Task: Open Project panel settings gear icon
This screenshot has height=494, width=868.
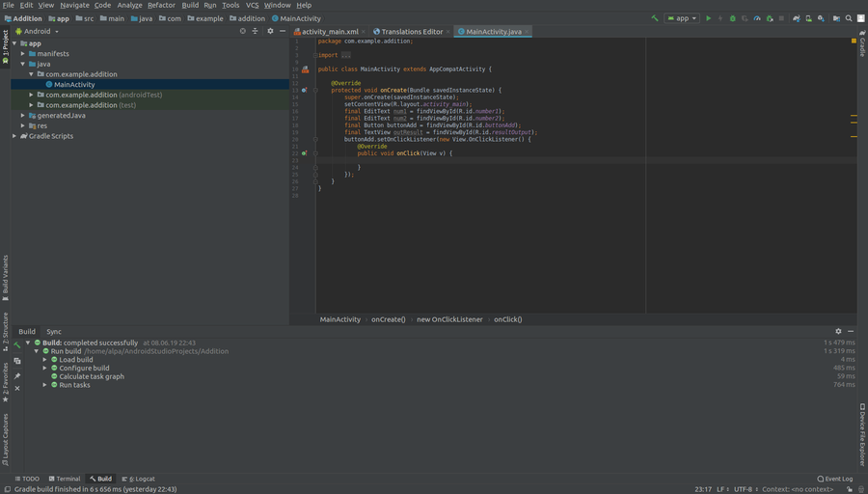Action: tap(270, 31)
